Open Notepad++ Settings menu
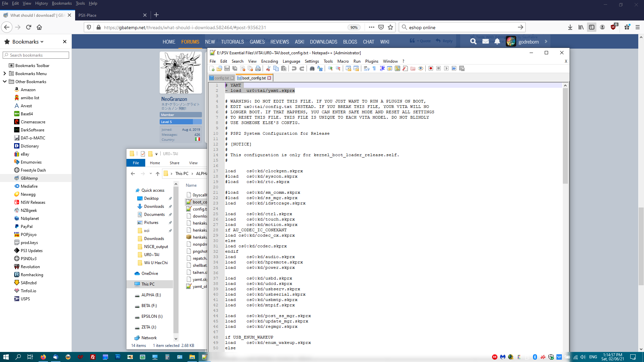Viewport: 644px width, 362px height. coord(312,61)
